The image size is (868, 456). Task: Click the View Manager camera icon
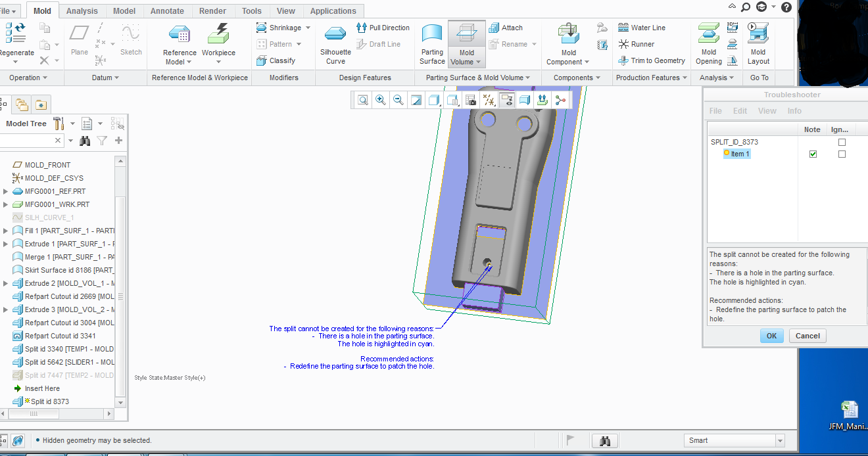tap(471, 100)
